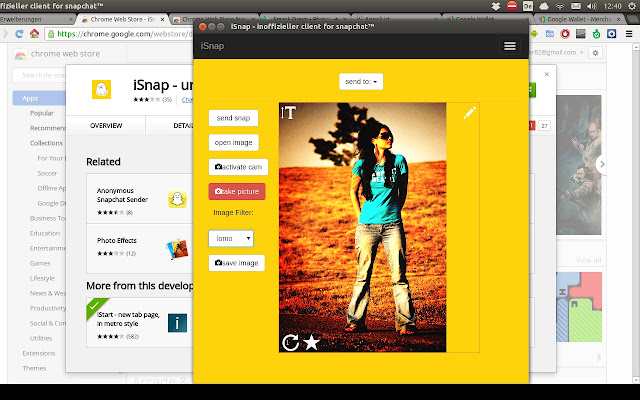
Task: Click the Chrome address bar
Action: point(118,34)
